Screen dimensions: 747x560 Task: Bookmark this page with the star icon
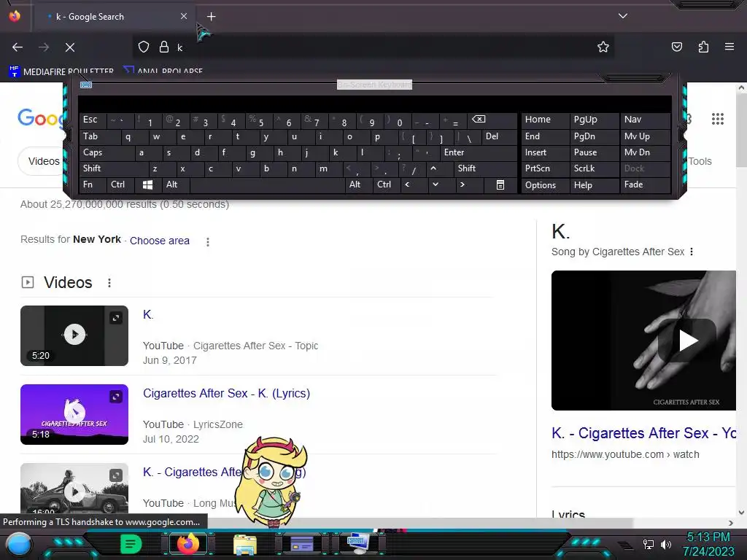(603, 47)
